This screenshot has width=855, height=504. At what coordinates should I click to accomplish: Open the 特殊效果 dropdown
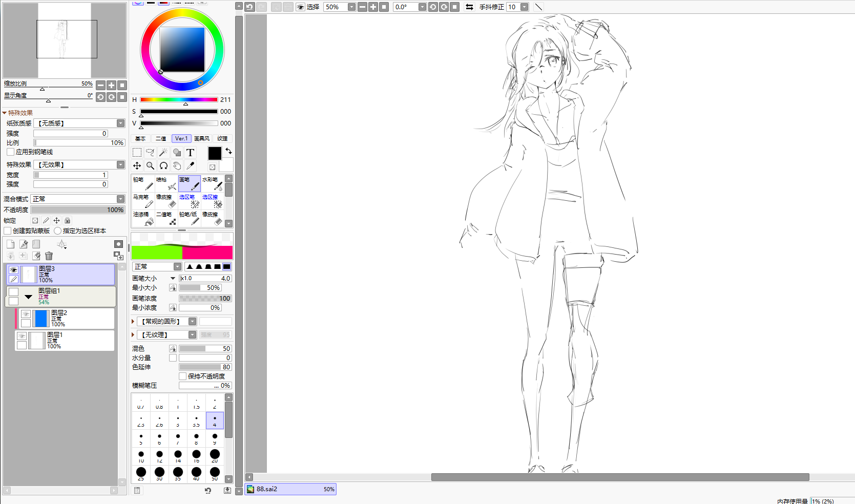click(79, 164)
